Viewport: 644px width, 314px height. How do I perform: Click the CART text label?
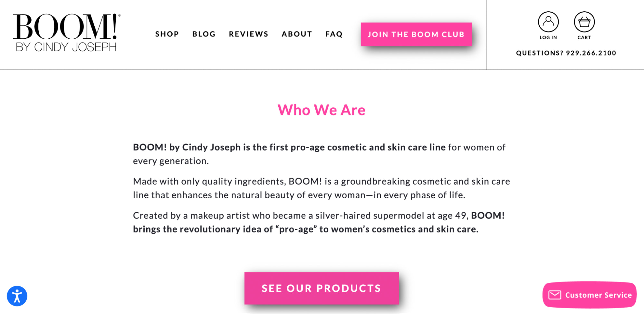pyautogui.click(x=584, y=37)
